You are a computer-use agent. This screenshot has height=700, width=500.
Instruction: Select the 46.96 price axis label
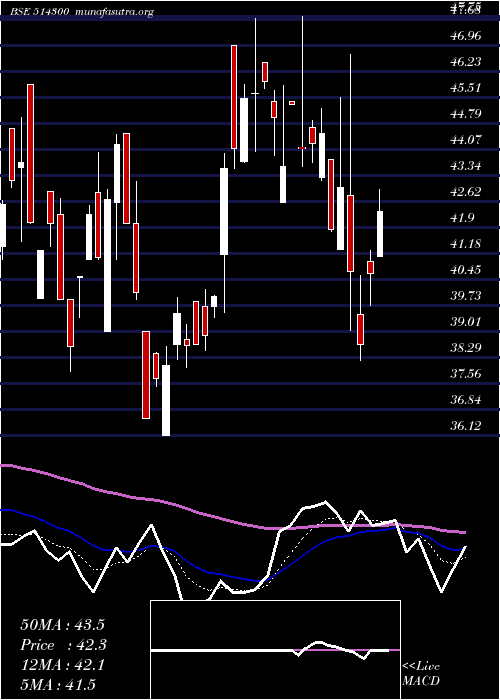click(466, 35)
